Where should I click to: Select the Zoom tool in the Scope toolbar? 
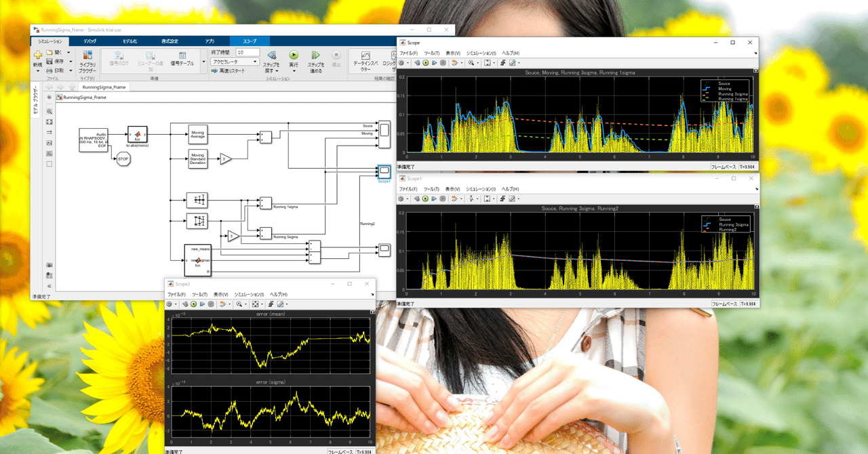pyautogui.click(x=471, y=63)
